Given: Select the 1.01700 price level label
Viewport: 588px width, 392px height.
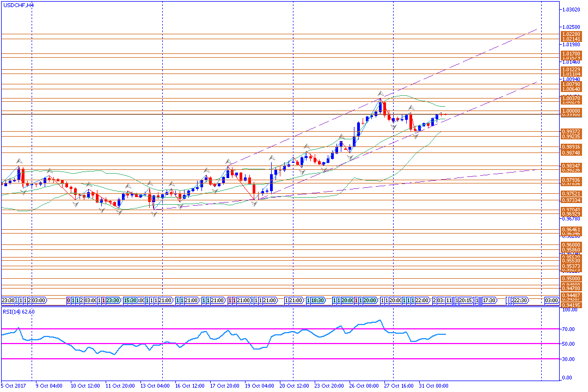Looking at the screenshot, I should (x=571, y=54).
